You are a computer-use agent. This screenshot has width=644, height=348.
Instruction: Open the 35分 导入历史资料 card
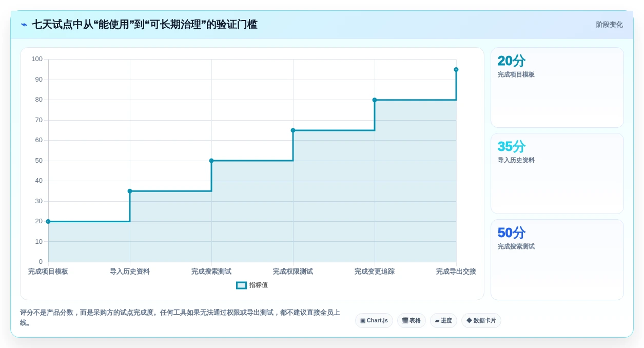pos(557,173)
